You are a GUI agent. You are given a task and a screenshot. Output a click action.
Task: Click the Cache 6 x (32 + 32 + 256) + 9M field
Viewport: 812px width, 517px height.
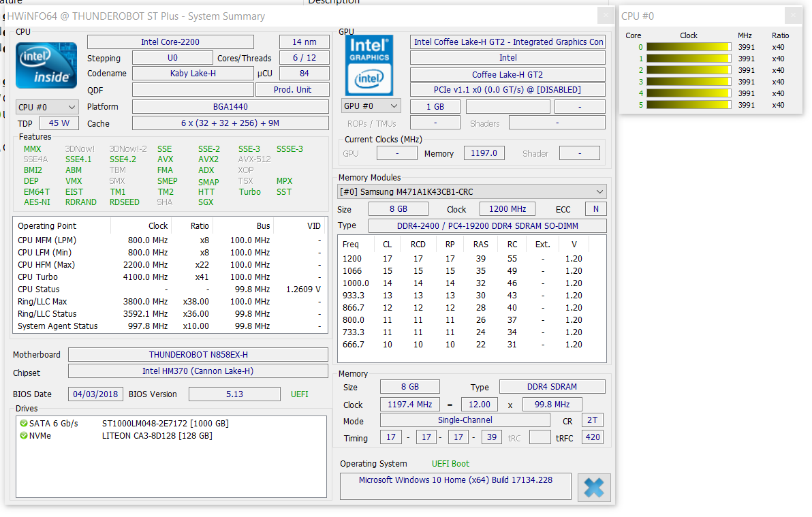(230, 123)
